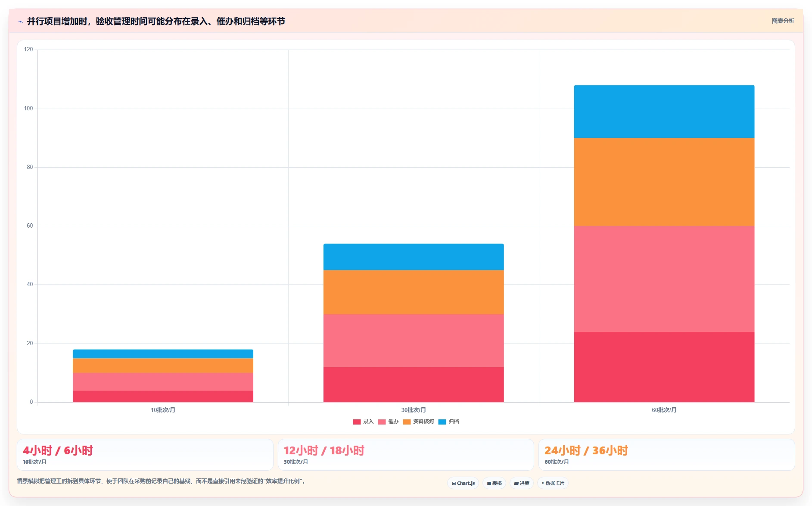Click the 10批次/月 caption in first card
The image size is (812, 506).
[34, 462]
